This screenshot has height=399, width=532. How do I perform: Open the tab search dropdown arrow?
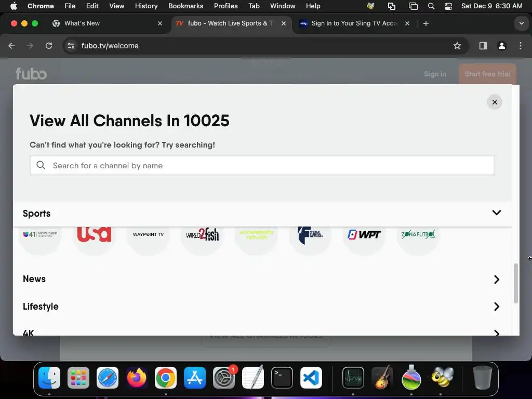[x=522, y=23]
